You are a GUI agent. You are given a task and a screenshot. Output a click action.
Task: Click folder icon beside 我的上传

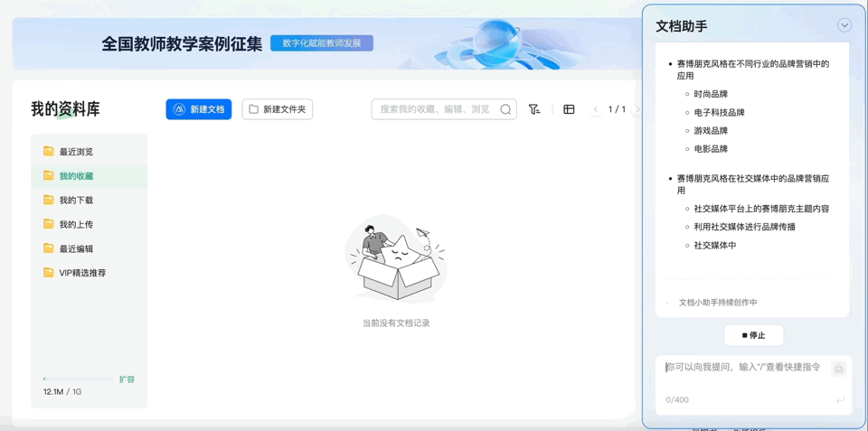click(49, 224)
